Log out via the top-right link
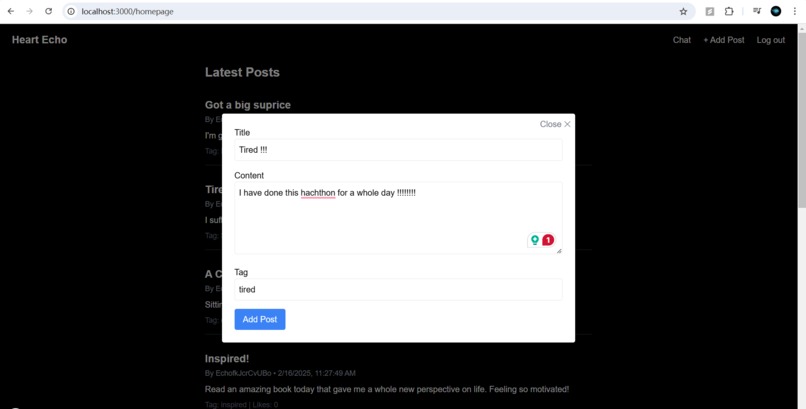806x409 pixels. tap(771, 40)
